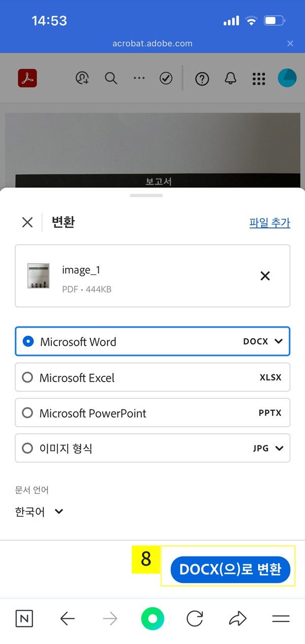305x644 pixels.
Task: Open the Adobe apps grid icon
Action: tap(259, 79)
